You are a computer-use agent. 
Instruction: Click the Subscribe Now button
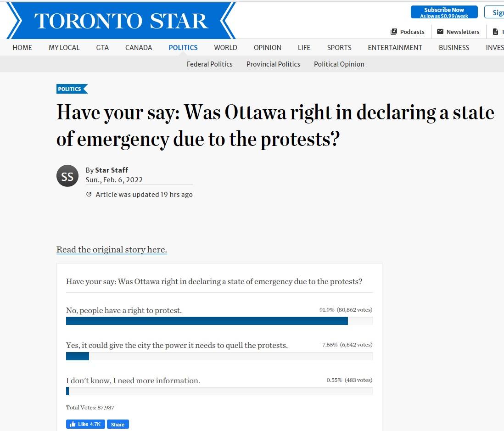(x=444, y=12)
